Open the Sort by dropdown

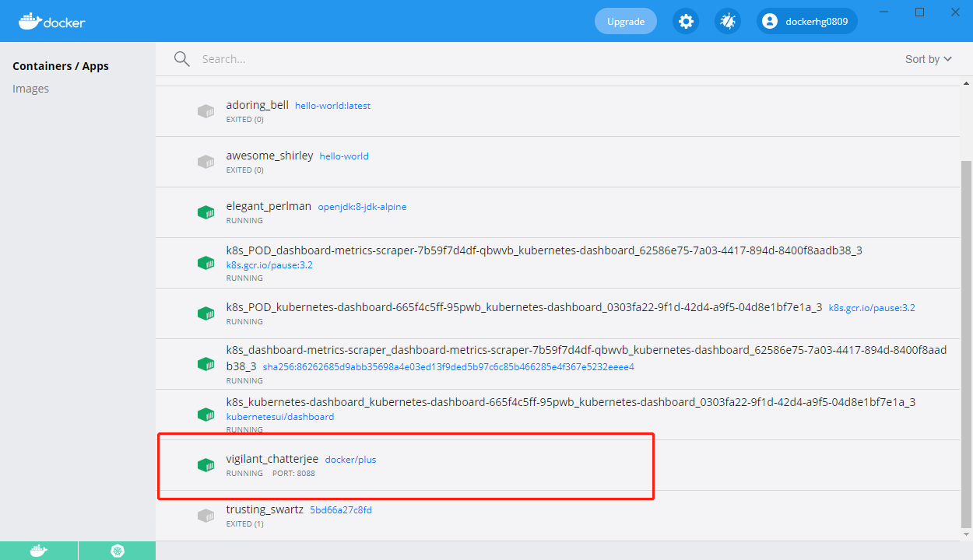click(929, 58)
